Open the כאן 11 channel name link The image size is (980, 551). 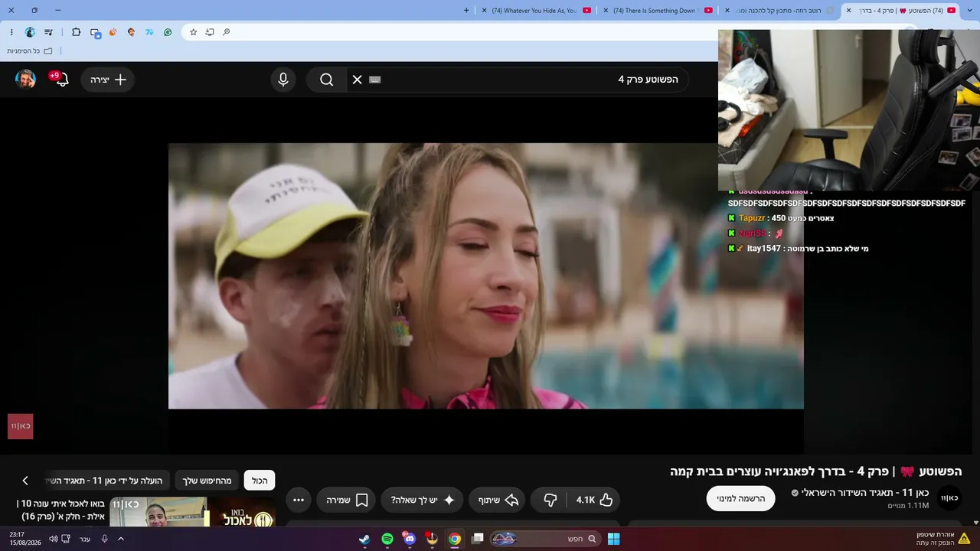pos(865,493)
